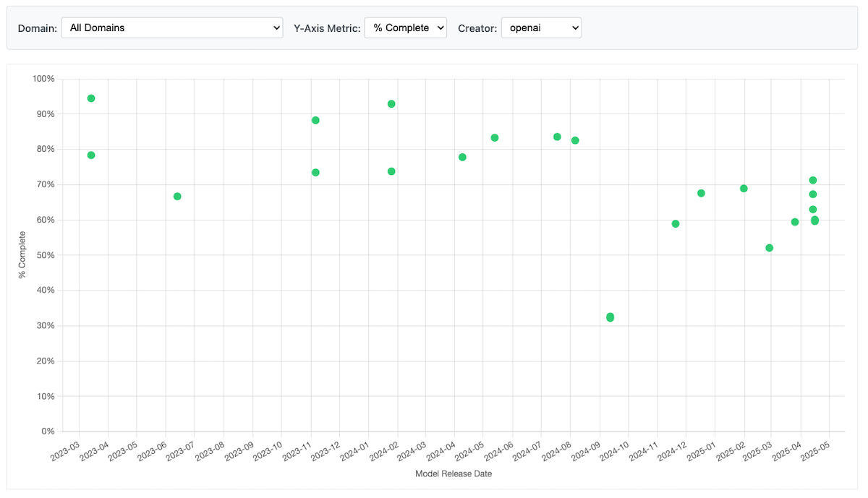Image resolution: width=868 pixels, height=498 pixels.
Task: Click the highest data point near 94% in March 2023
Action: (x=91, y=98)
